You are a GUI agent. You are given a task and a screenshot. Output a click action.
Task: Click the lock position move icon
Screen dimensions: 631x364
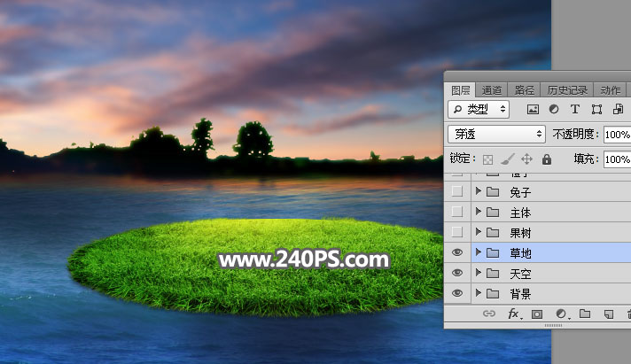click(526, 159)
